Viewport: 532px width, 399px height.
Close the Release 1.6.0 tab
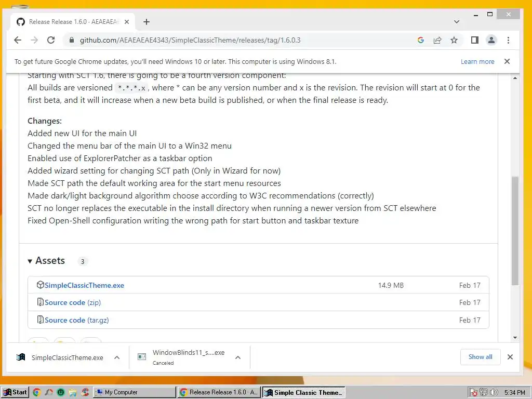[127, 22]
